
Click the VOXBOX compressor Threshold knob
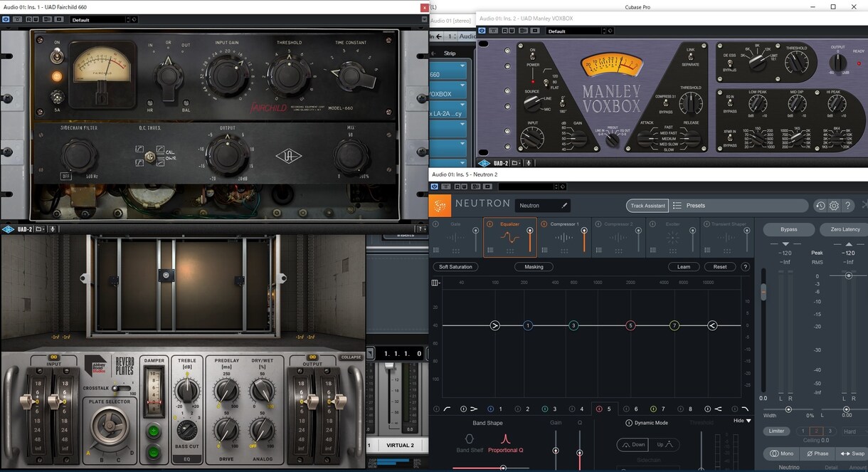(690, 104)
